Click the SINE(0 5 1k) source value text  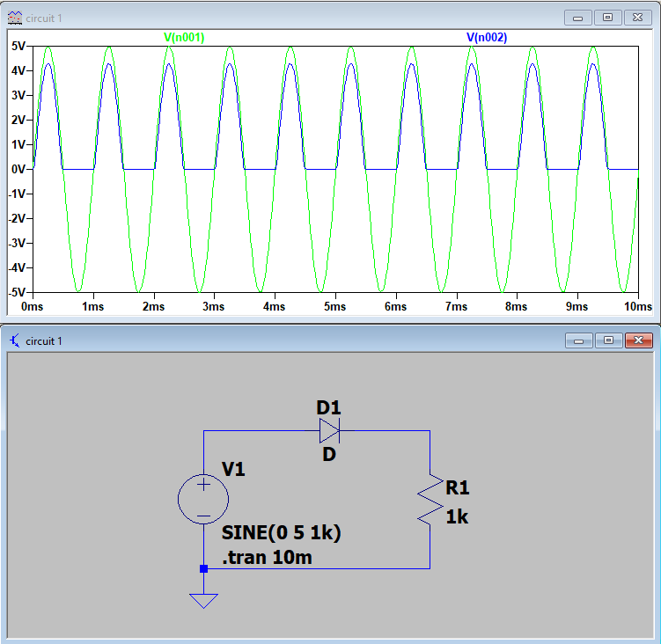tap(281, 534)
